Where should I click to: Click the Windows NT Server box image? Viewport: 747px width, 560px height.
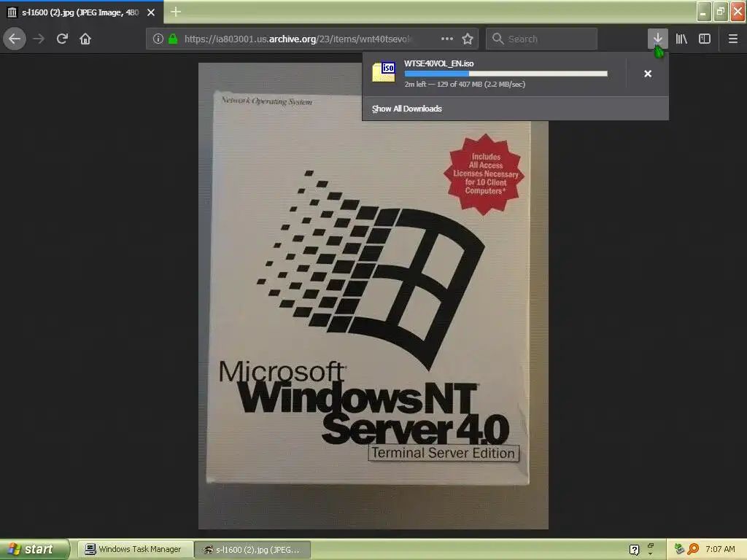point(373,296)
